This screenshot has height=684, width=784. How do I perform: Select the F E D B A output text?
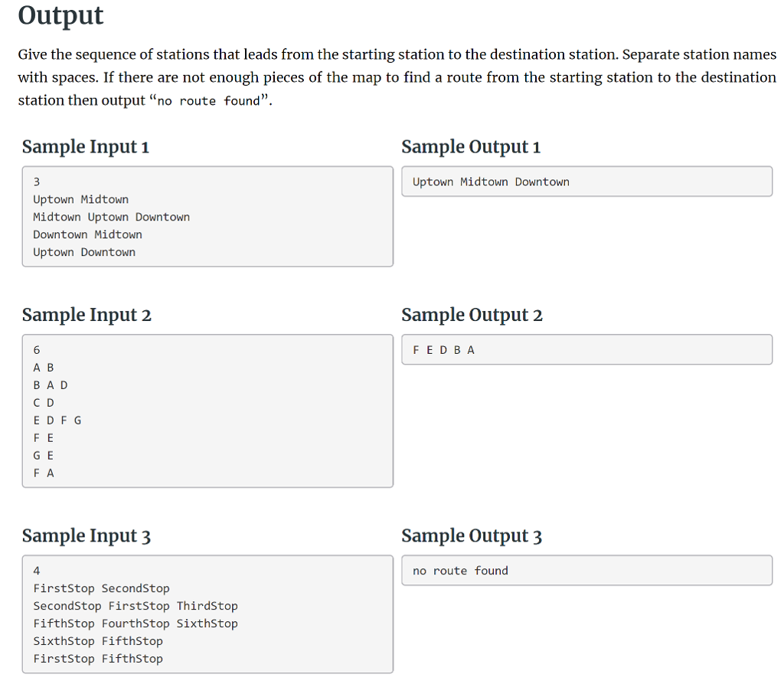point(444,350)
